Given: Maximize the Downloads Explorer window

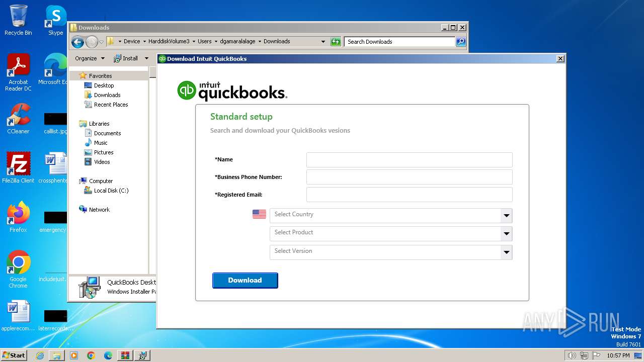Looking at the screenshot, I should coord(453,28).
